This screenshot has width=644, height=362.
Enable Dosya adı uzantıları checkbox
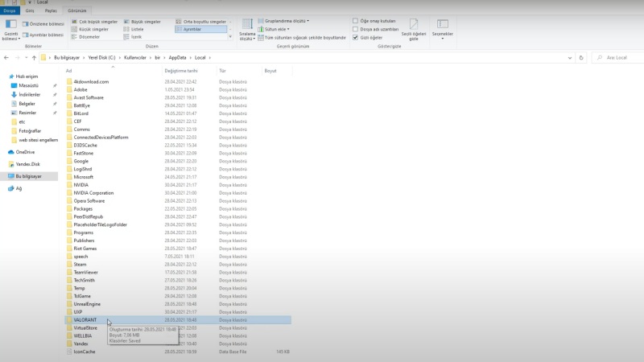(x=355, y=29)
